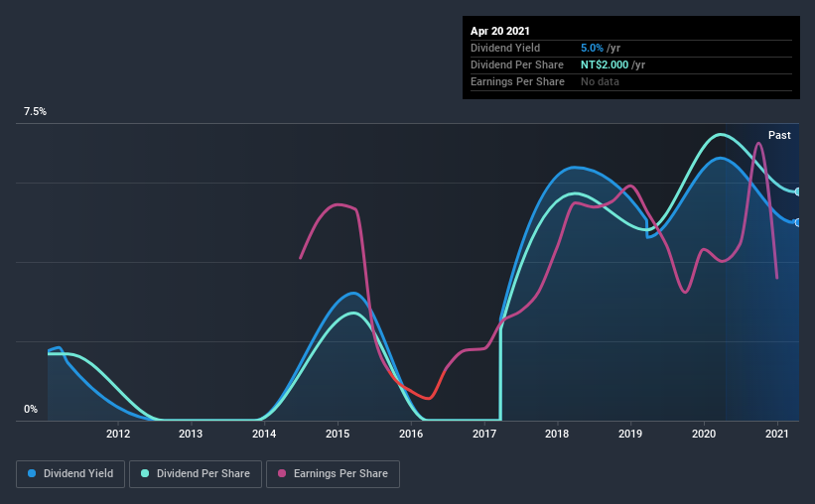The height and width of the screenshot is (504, 815).
Task: Click the 2018 x-axis label
Action: [557, 434]
